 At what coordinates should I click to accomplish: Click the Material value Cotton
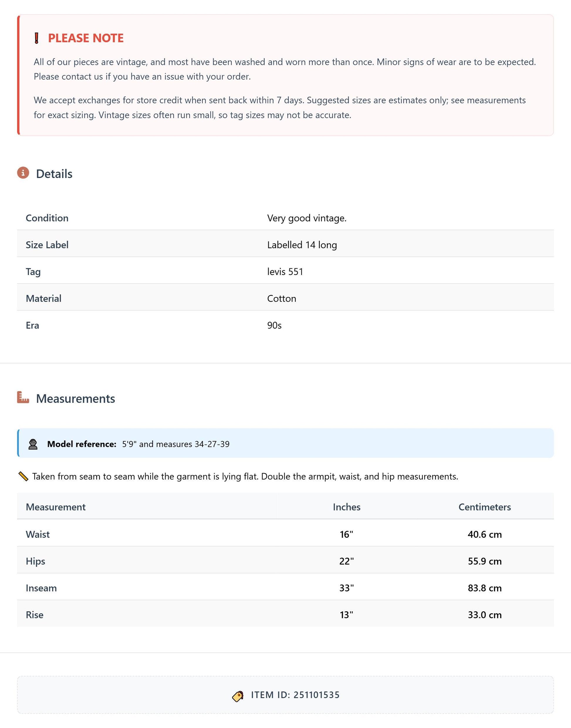point(282,298)
